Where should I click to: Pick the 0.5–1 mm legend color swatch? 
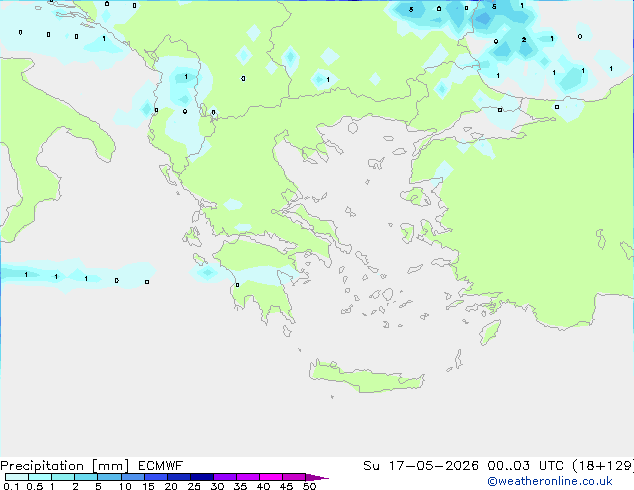pyautogui.click(x=40, y=477)
